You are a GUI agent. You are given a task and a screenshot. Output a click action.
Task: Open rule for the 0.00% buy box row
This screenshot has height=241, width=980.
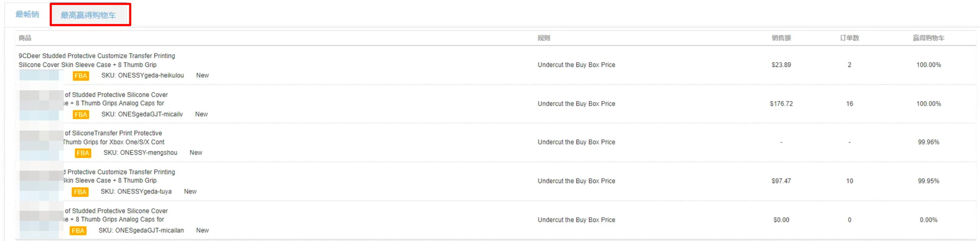(576, 220)
